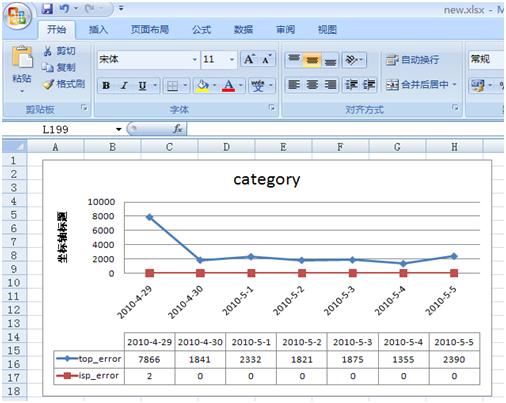
Task: Click the 常规 number format box
Action: pos(486,60)
